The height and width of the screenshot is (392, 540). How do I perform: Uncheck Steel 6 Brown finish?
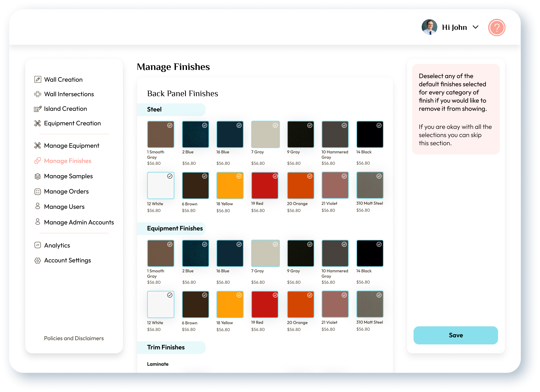(205, 176)
